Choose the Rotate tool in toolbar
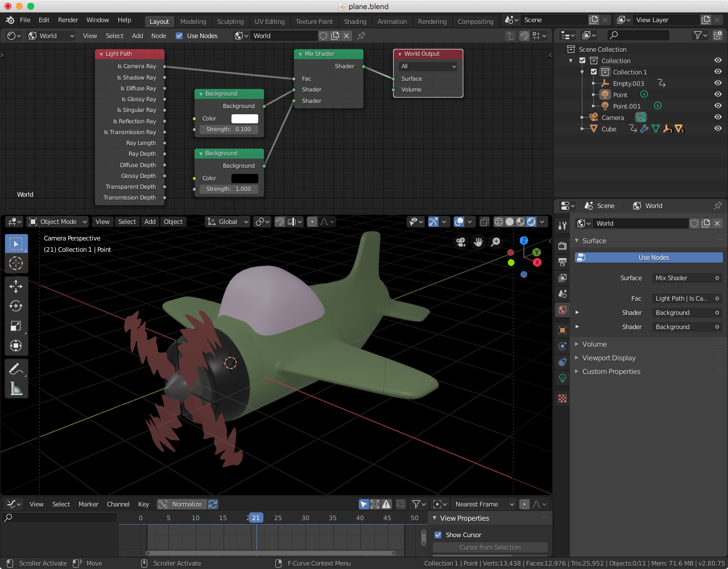Viewport: 728px width, 569px height. (16, 306)
